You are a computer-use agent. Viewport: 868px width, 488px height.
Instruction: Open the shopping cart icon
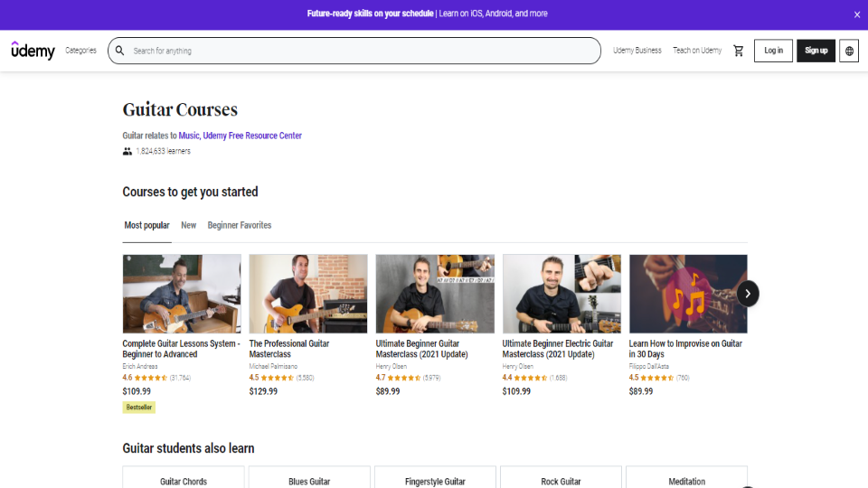coord(739,51)
